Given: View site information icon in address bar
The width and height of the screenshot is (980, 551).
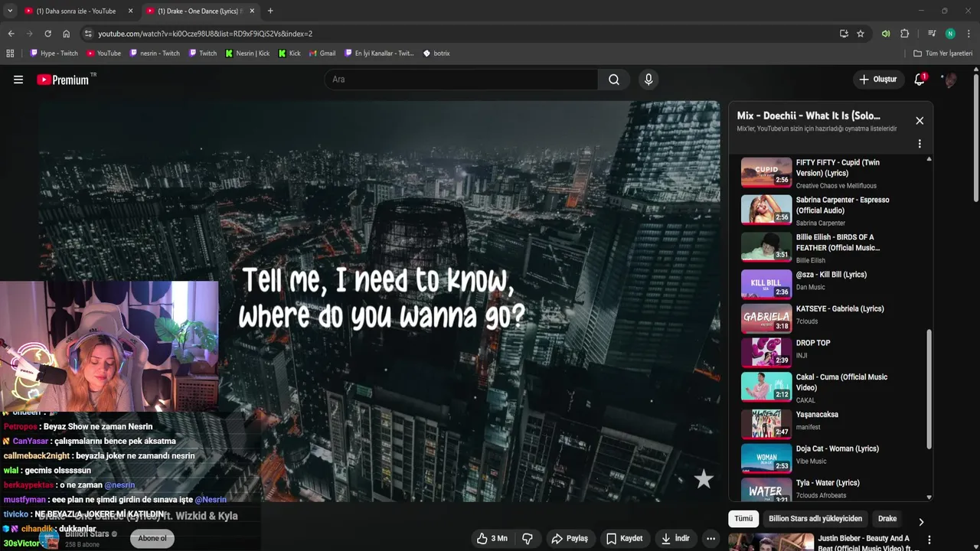Looking at the screenshot, I should pyautogui.click(x=88, y=34).
